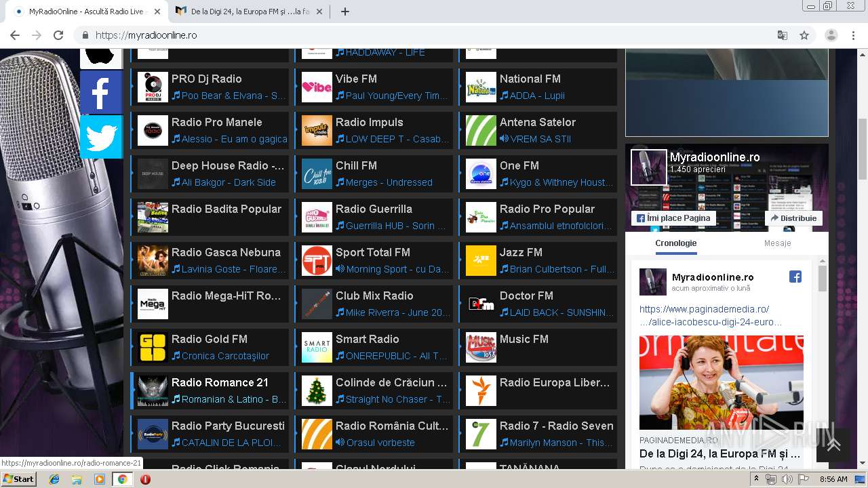Click the taskbar clock showing 8:56 AM
Image resolution: width=868 pixels, height=488 pixels.
[x=833, y=479]
